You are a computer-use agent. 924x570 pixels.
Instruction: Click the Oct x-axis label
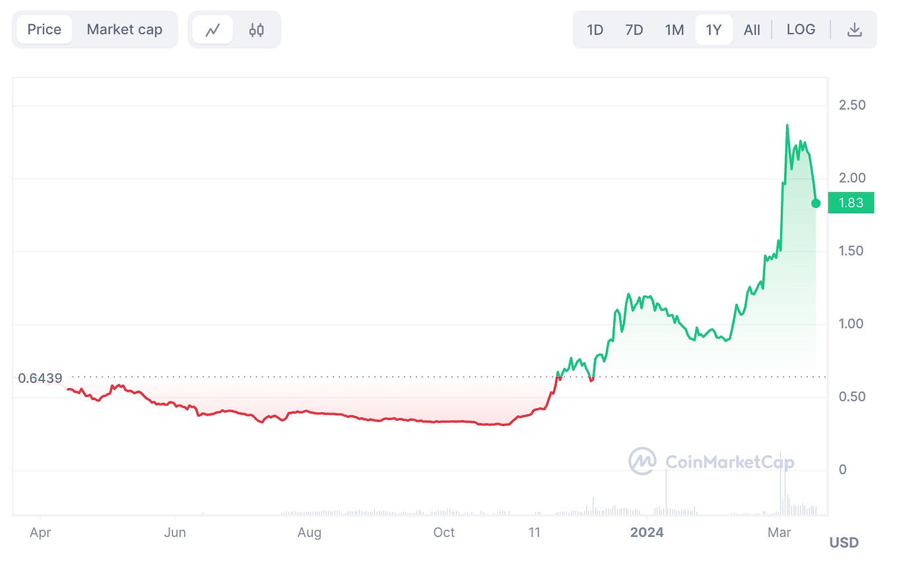(444, 532)
